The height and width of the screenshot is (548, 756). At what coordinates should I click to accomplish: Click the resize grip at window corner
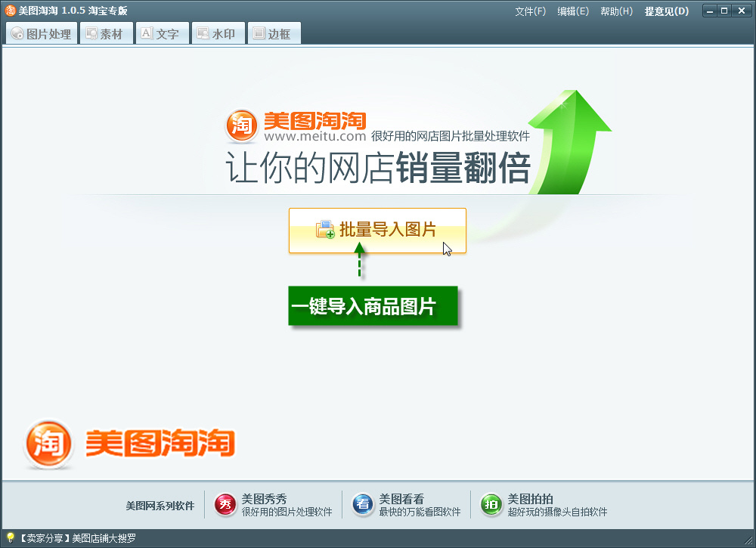(748, 540)
